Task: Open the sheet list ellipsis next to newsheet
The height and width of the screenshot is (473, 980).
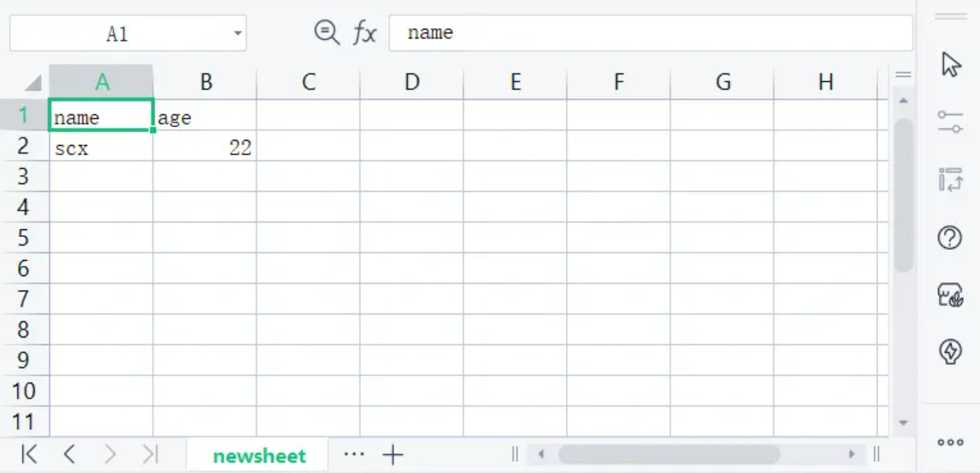Action: [353, 454]
